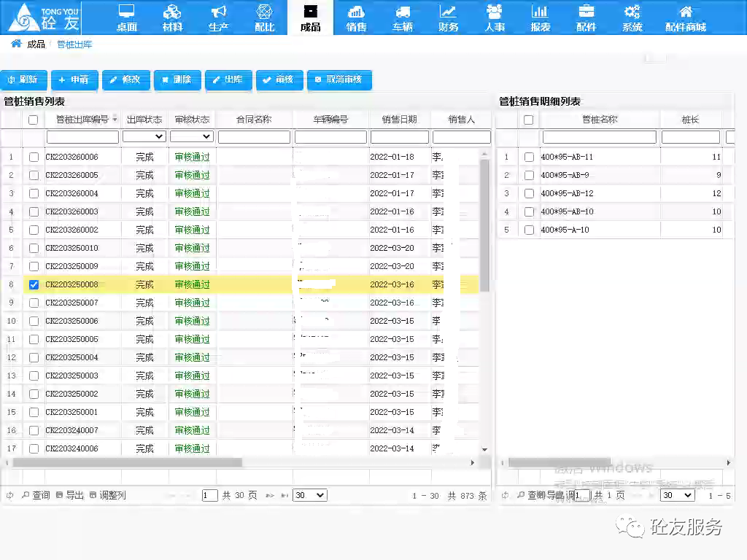Click the 审核 approve button
Viewport: 747px width, 560px height.
pos(279,79)
